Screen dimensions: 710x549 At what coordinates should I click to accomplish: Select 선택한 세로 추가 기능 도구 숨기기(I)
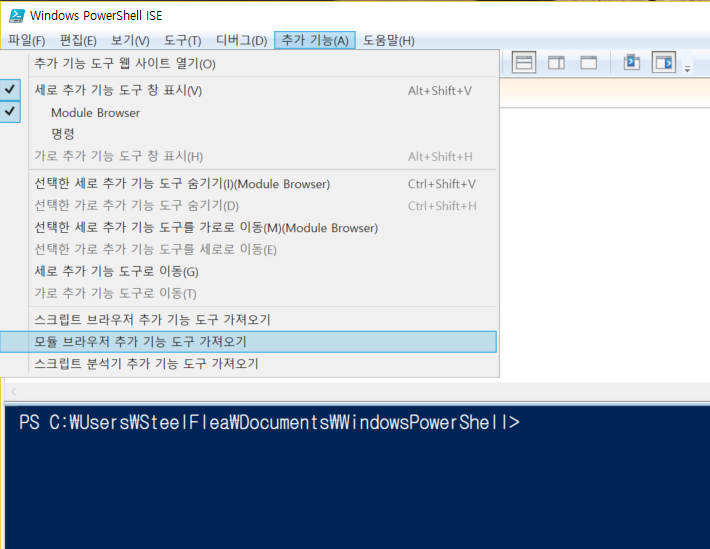[x=249, y=184]
